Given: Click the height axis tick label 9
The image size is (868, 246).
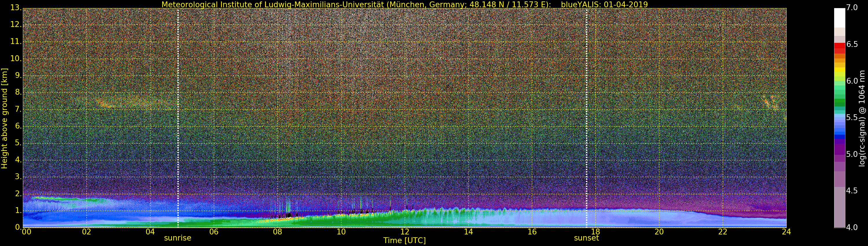Looking at the screenshot, I should [x=18, y=76].
